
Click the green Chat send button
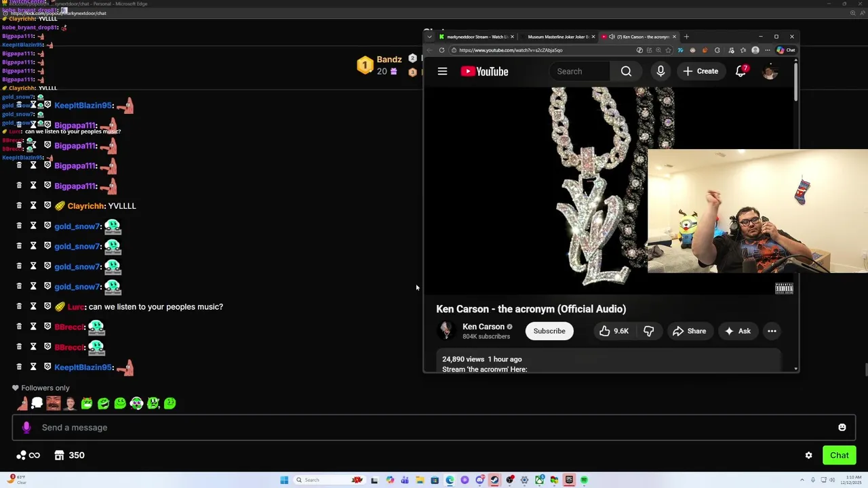click(x=840, y=455)
